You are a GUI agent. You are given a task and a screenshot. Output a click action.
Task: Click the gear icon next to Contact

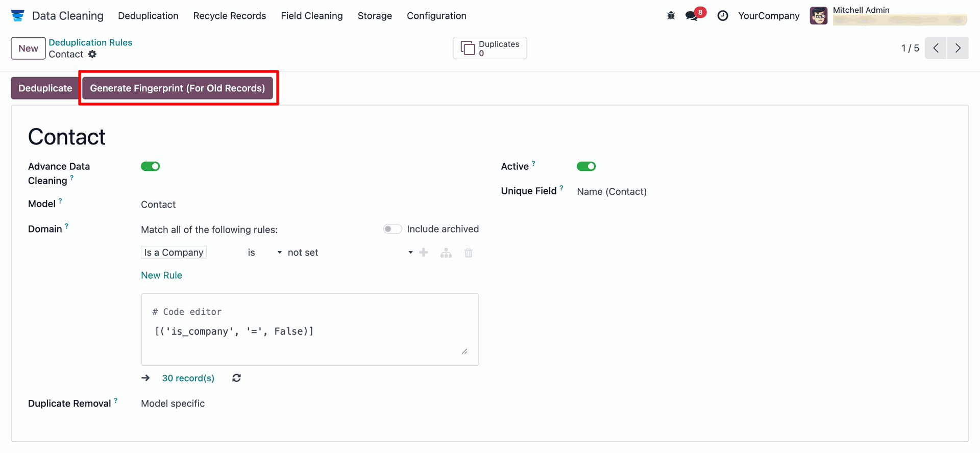tap(92, 54)
